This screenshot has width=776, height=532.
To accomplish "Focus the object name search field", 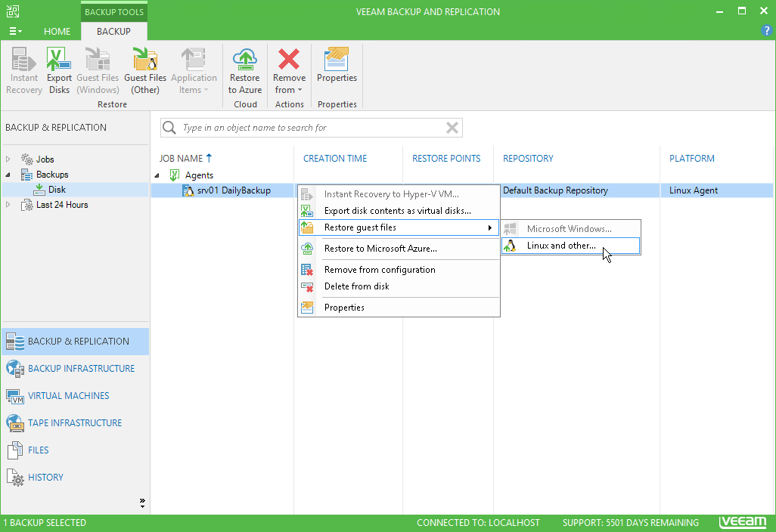I will tap(312, 128).
